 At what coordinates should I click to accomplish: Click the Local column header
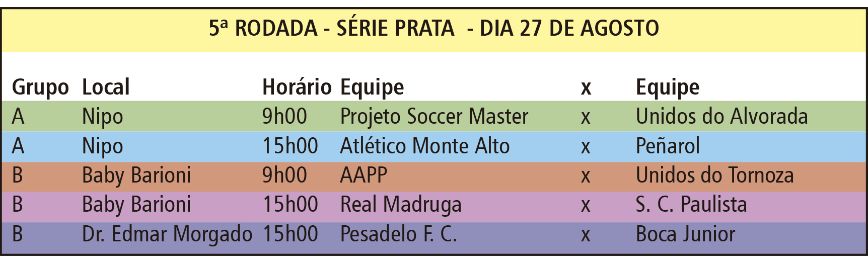106,87
